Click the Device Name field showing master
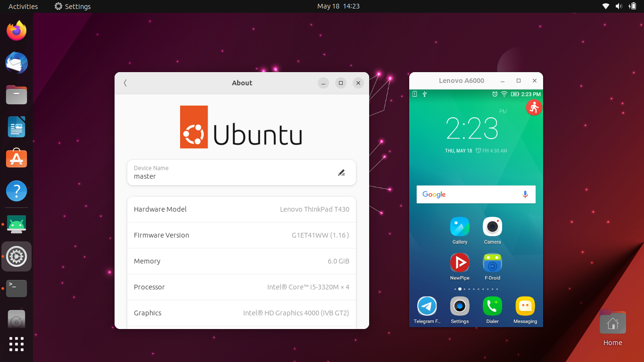 [241, 173]
